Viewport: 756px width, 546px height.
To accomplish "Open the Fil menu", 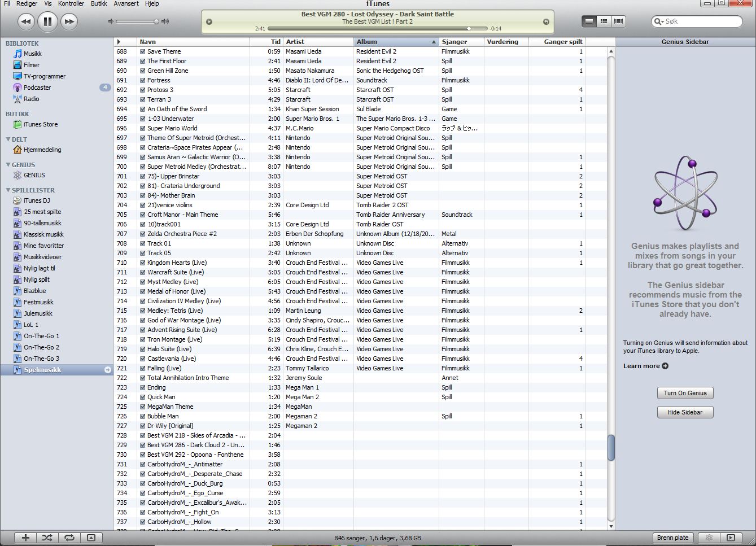I will point(7,3).
